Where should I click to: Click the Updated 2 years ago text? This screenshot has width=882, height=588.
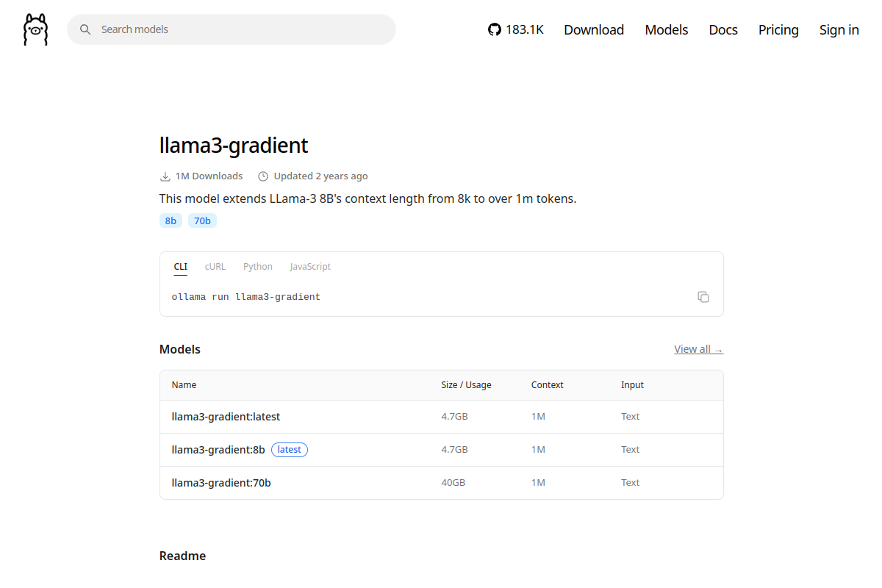[x=320, y=176]
